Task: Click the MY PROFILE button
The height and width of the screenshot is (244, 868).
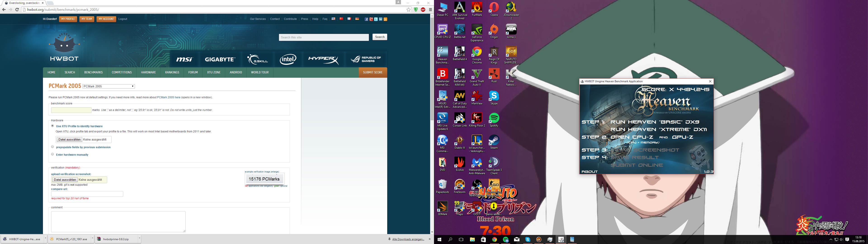Action: coord(68,19)
